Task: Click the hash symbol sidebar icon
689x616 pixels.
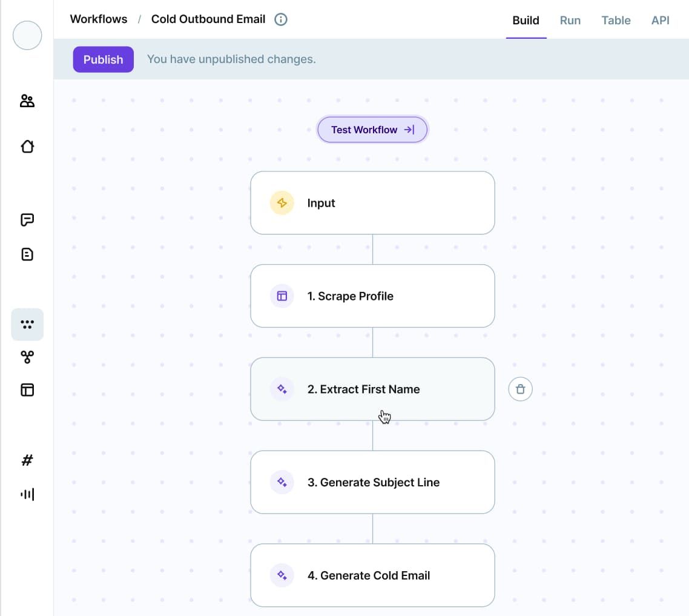Action: pos(27,460)
